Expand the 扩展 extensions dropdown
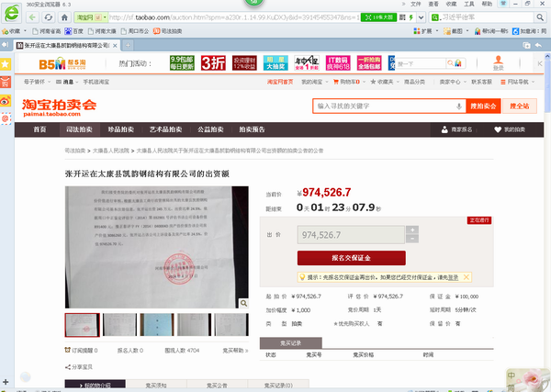 (437, 31)
